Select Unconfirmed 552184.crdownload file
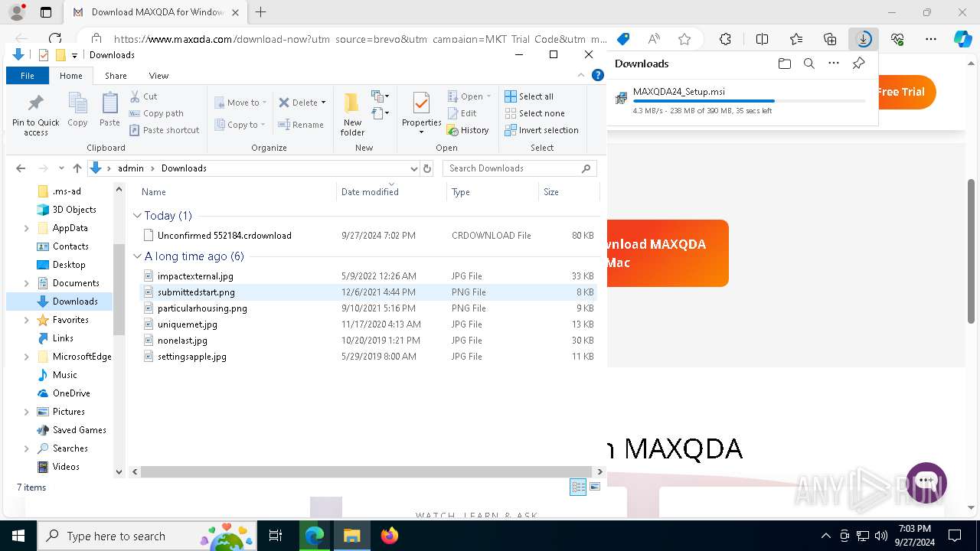Screen dimensions: 980x551 coord(224,236)
